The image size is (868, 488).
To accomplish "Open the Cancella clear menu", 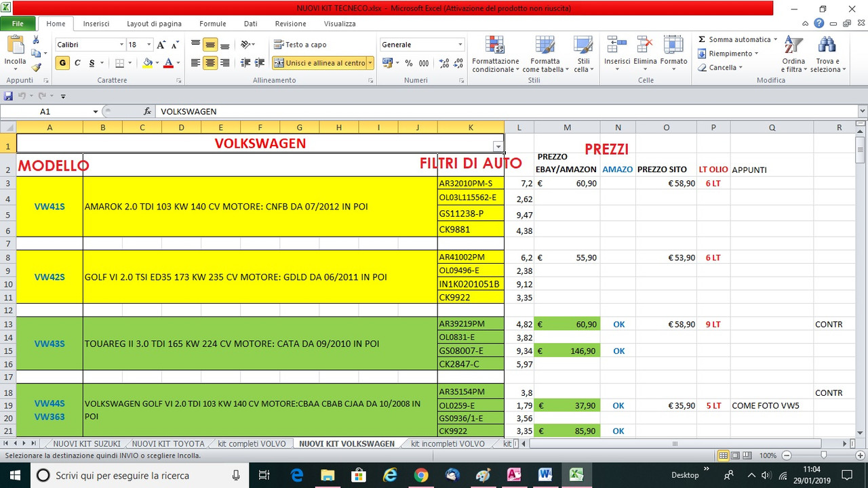I will pyautogui.click(x=721, y=68).
